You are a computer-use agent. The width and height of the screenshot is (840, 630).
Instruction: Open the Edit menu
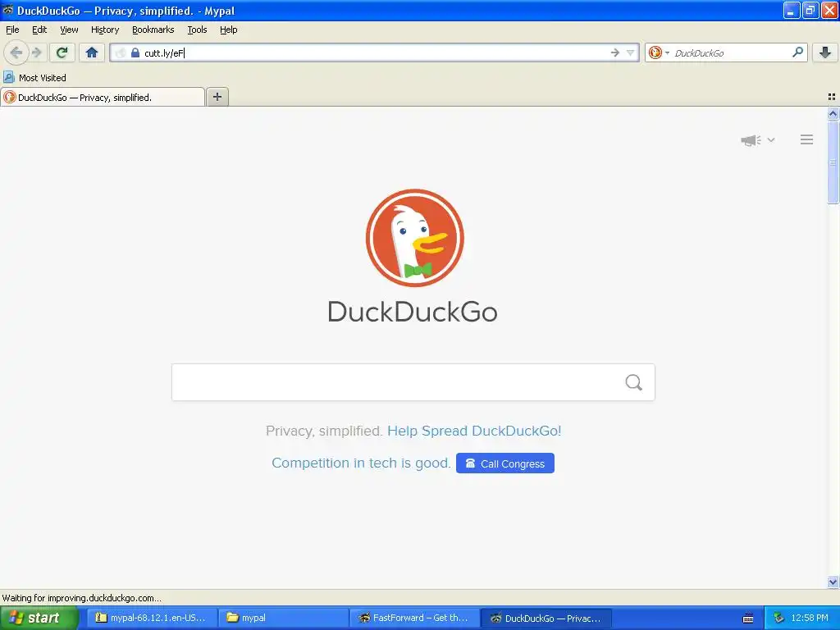coord(39,30)
